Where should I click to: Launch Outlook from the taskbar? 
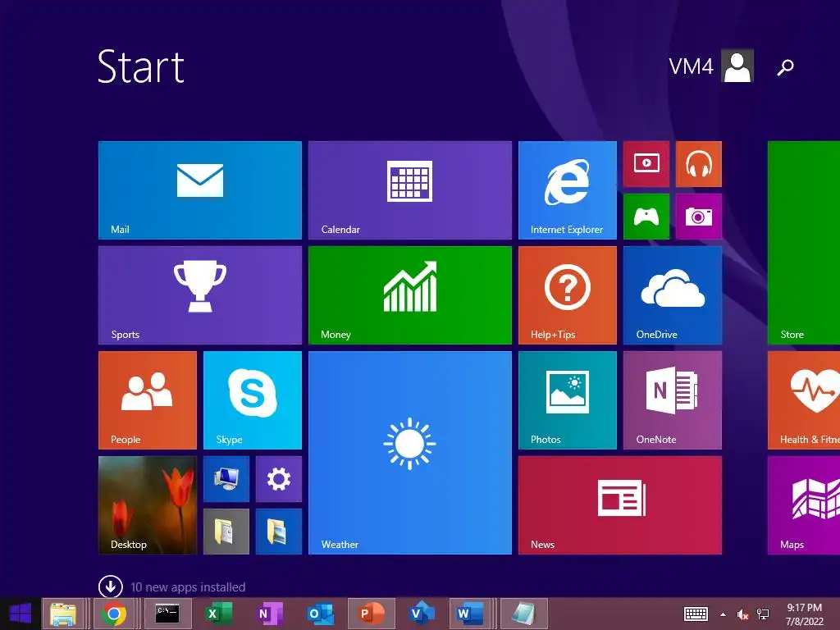pos(321,614)
